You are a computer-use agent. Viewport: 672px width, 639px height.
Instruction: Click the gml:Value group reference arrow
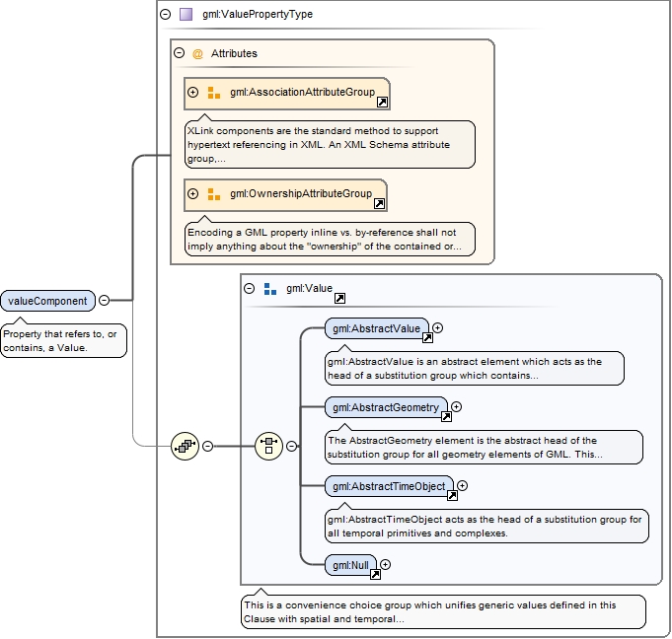[339, 298]
